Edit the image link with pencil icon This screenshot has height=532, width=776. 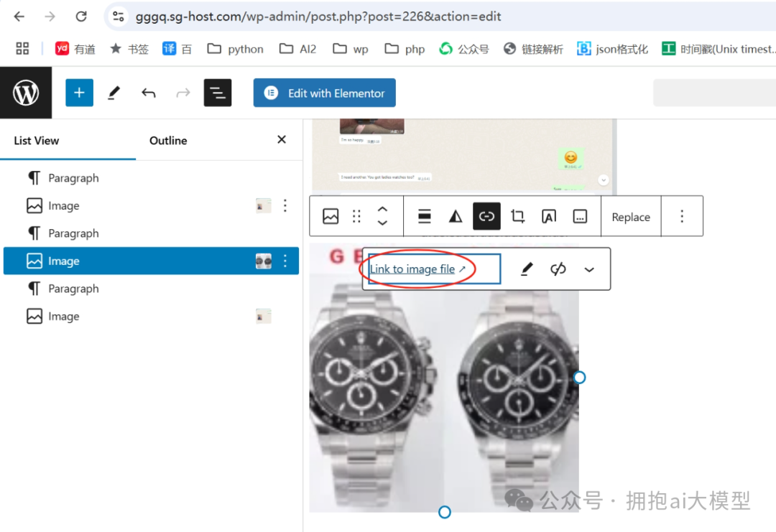tap(527, 269)
